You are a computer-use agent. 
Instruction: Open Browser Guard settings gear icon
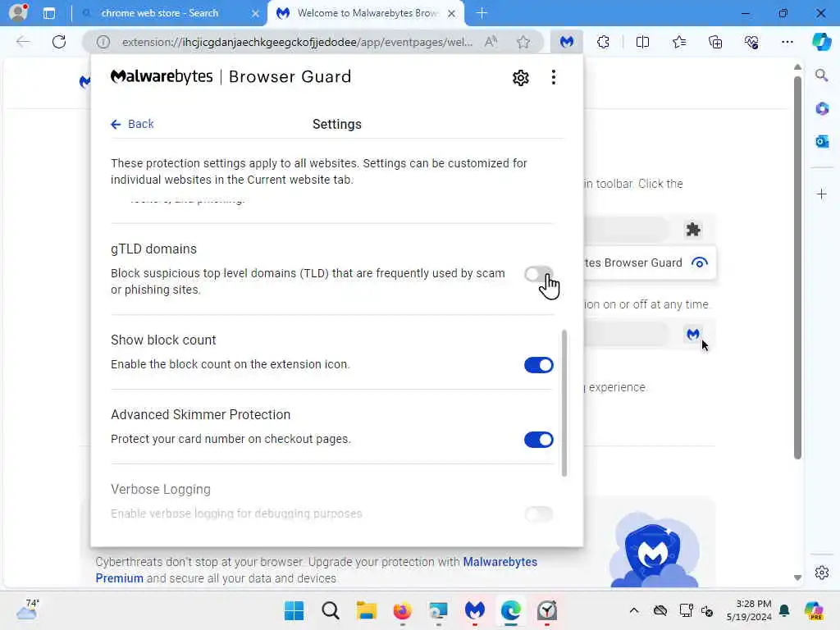point(520,78)
